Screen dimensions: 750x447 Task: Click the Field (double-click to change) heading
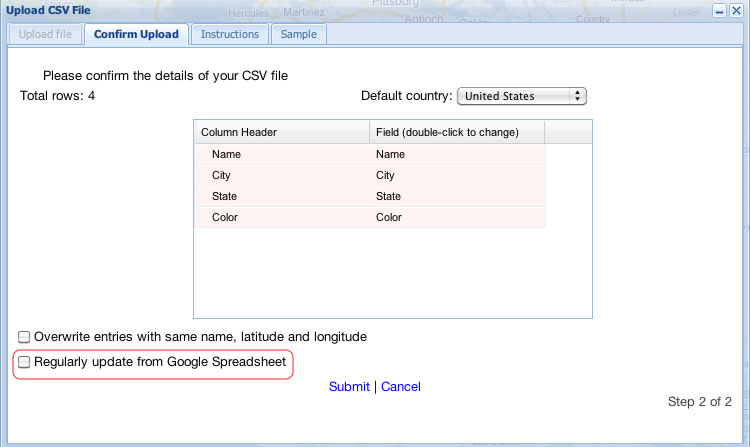point(457,132)
